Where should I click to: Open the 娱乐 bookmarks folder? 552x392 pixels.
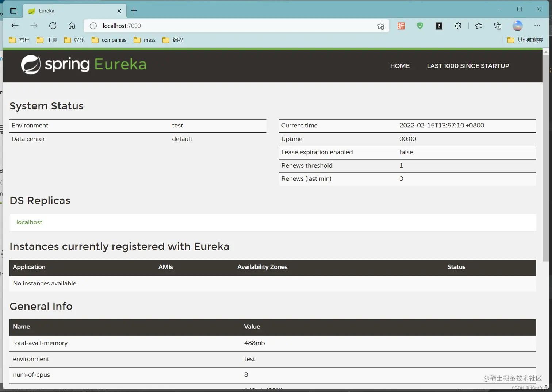(74, 40)
